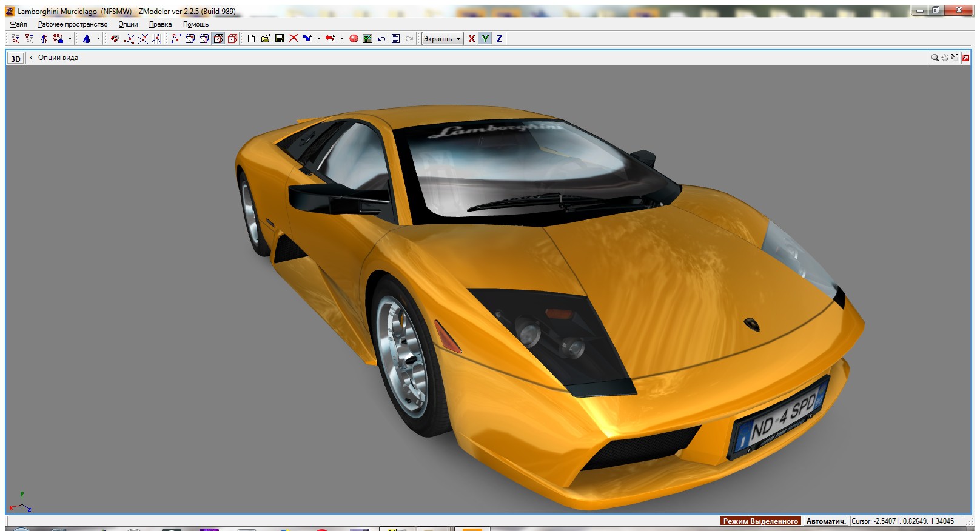
Task: Select the edges selection level icon
Action: (x=29, y=38)
